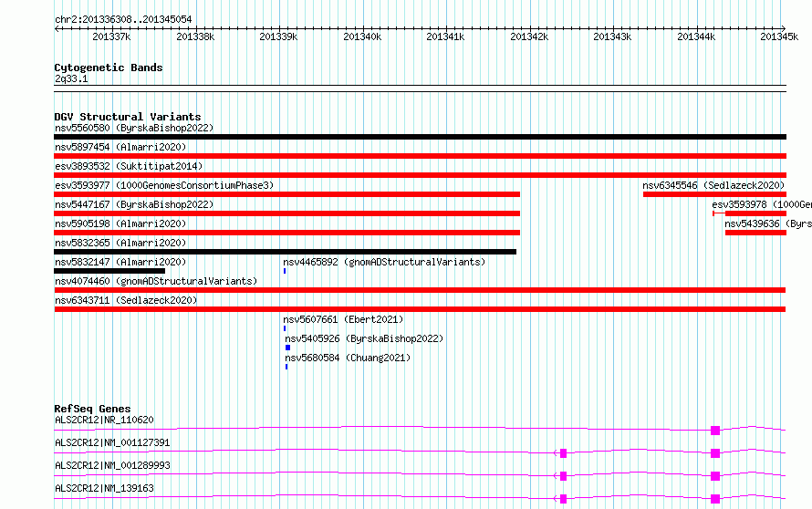Select the red bar under nsv5897454
The height and width of the screenshot is (509, 812).
point(420,156)
